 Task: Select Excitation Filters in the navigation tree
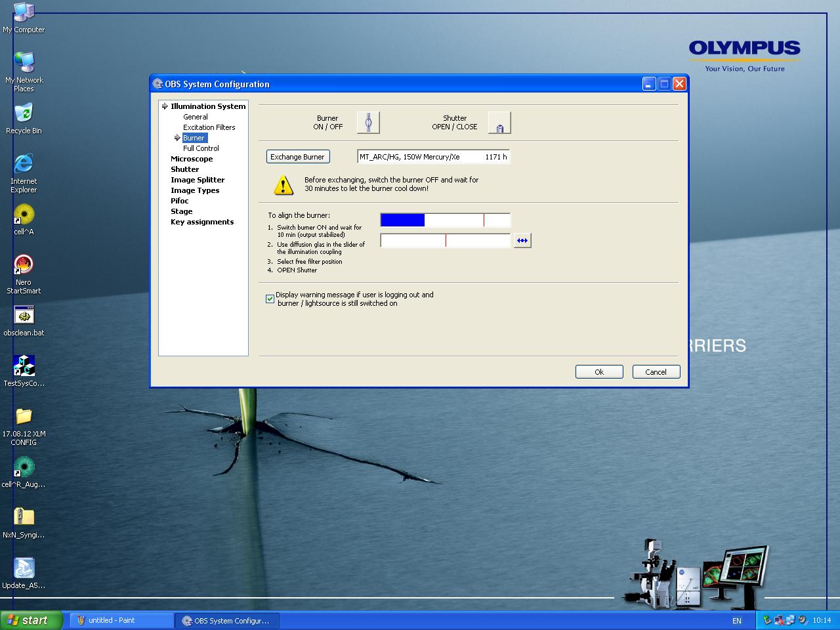pos(209,127)
